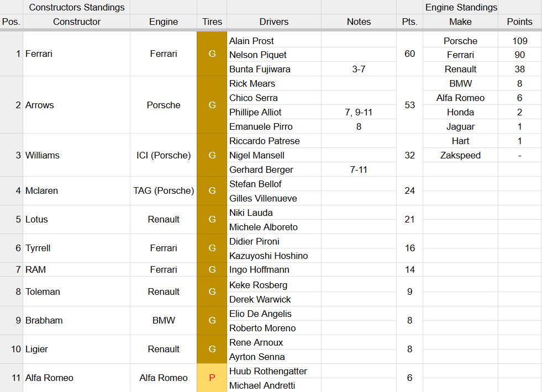Select the "Gerhard Berger" driver cell
Image resolution: width=542 pixels, height=392 pixels.
coord(274,169)
